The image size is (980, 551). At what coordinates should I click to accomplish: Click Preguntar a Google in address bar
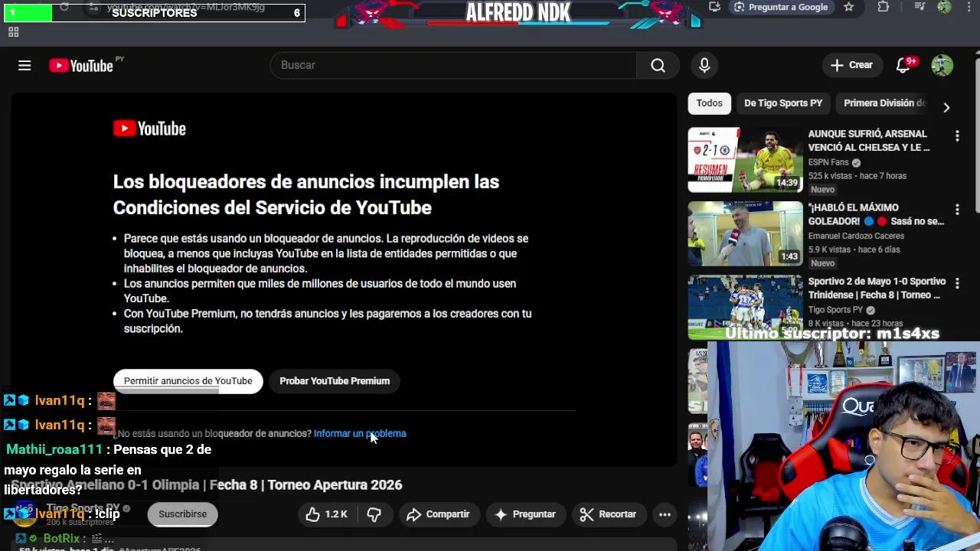780,7
